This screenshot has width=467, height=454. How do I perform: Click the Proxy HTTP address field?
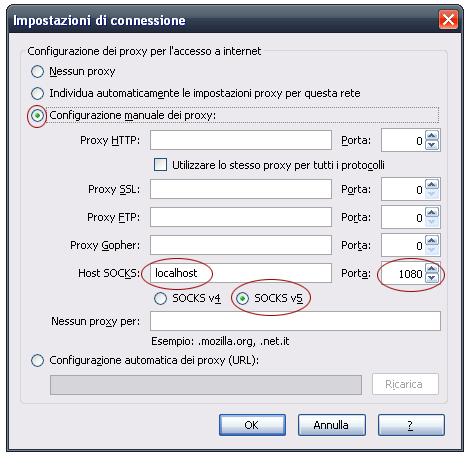point(241,140)
